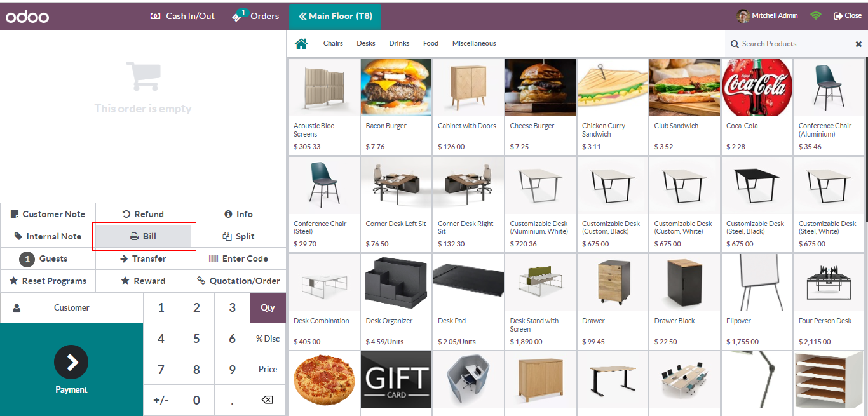Screen dimensions: 868x416
Task: Open the Orders ticket list
Action: coord(255,15)
